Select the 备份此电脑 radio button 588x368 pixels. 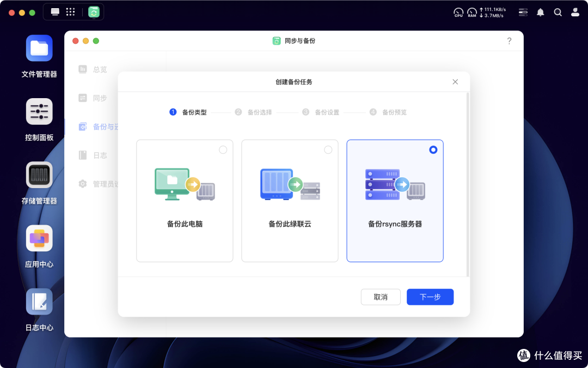tap(223, 150)
